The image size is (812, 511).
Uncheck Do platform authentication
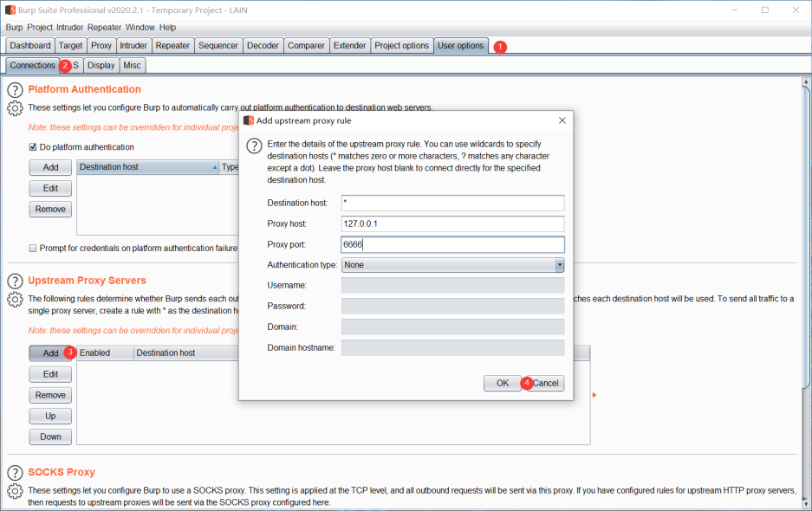point(33,147)
